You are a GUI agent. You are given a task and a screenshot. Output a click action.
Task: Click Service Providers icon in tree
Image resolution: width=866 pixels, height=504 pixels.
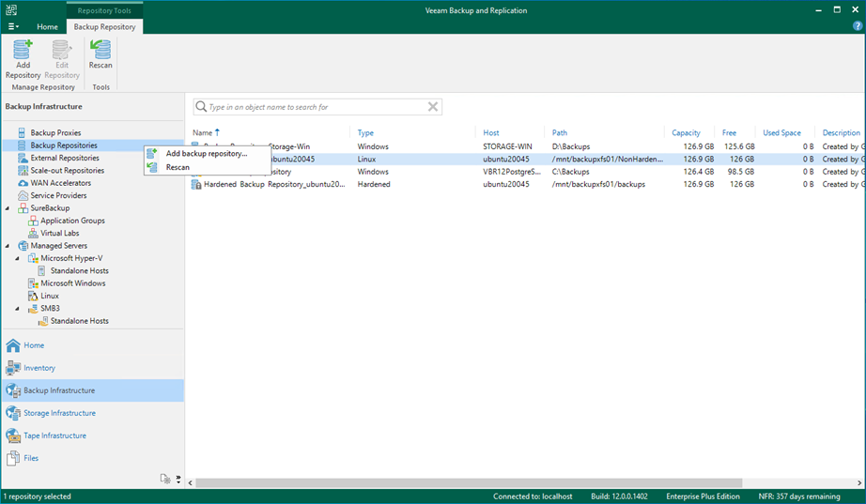[23, 195]
